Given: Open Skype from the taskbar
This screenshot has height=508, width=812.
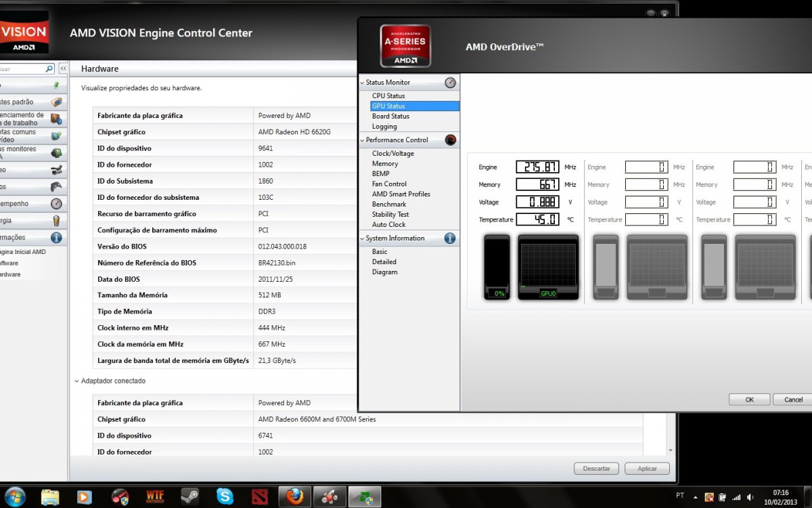Looking at the screenshot, I should [x=225, y=496].
